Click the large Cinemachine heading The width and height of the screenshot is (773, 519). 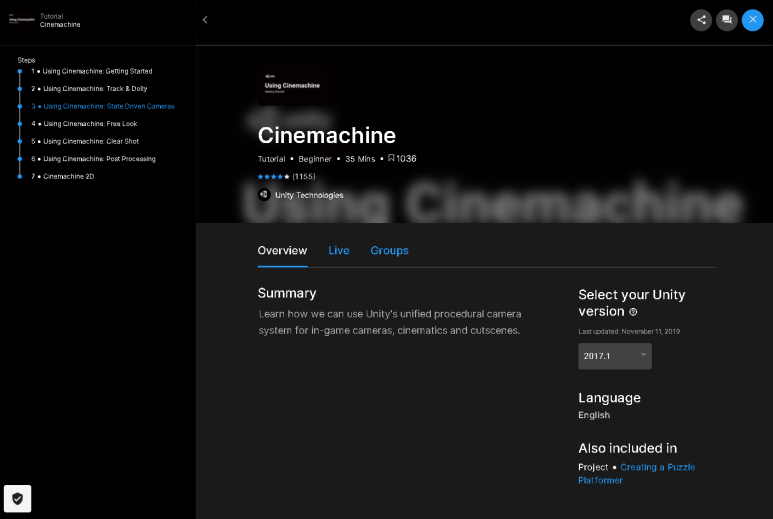coord(327,136)
